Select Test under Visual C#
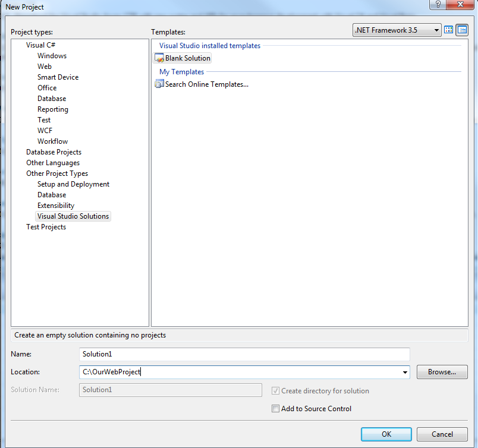 44,120
